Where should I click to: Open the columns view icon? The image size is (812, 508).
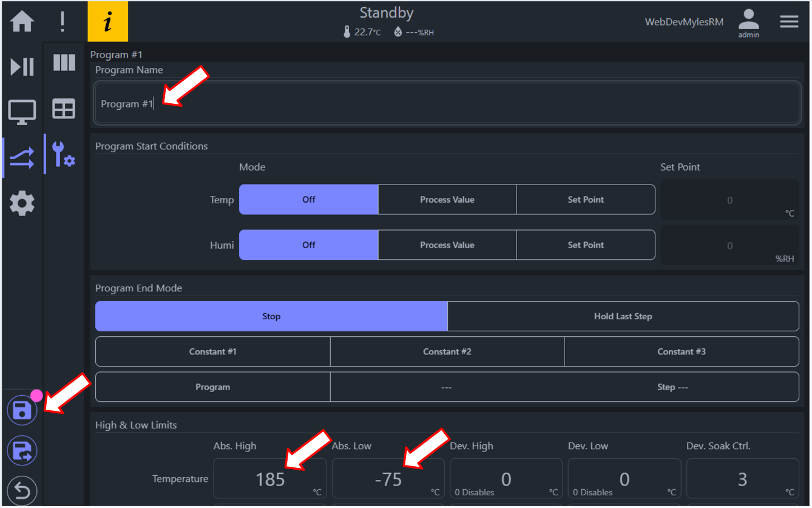pyautogui.click(x=64, y=63)
